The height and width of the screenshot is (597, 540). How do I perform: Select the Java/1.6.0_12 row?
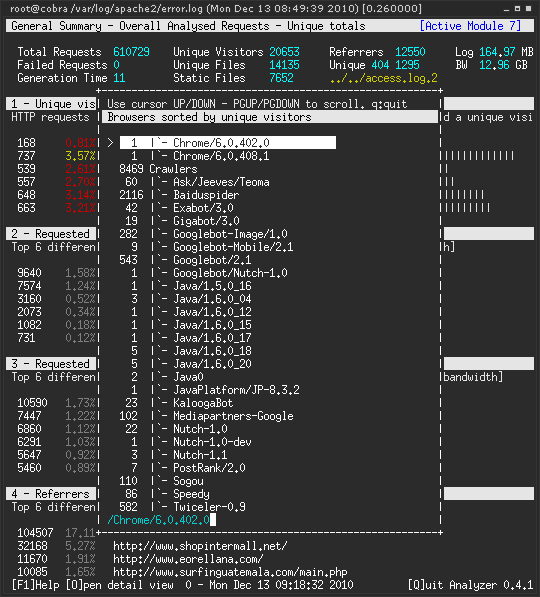tap(191, 311)
